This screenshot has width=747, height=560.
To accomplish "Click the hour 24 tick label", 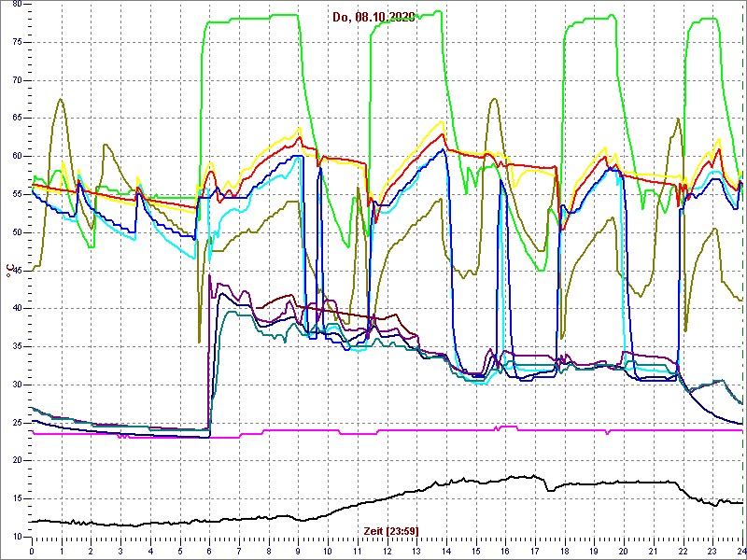I will [x=740, y=552].
